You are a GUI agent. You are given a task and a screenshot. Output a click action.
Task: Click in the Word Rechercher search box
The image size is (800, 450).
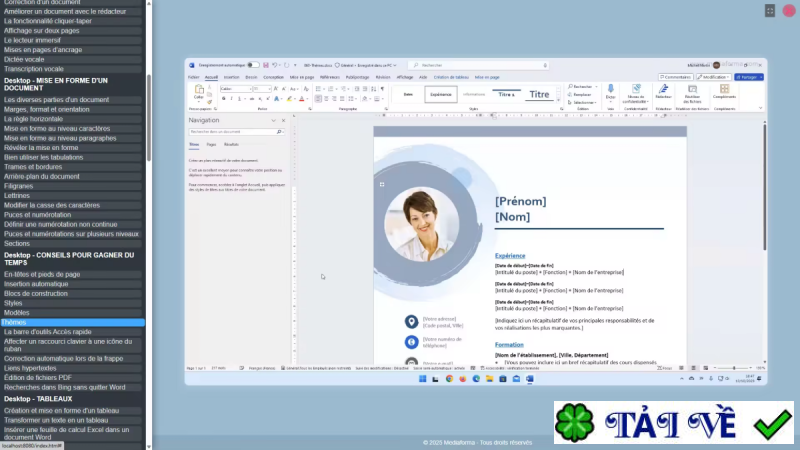tap(479, 65)
